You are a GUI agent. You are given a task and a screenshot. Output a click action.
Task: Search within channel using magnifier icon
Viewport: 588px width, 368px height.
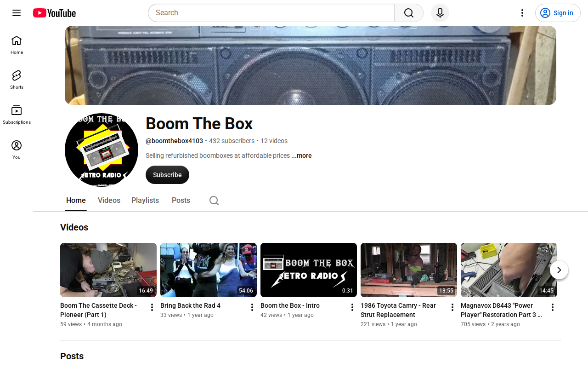click(214, 201)
